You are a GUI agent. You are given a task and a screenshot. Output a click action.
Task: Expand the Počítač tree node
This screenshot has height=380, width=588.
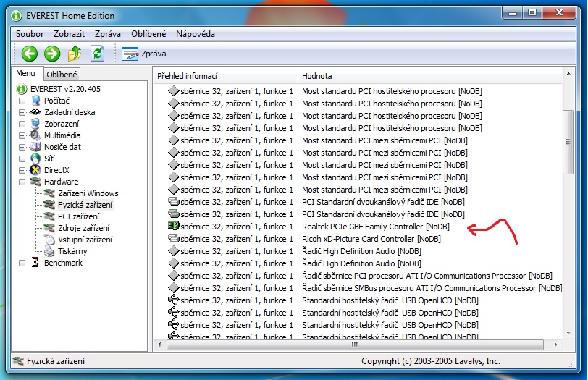(22, 101)
